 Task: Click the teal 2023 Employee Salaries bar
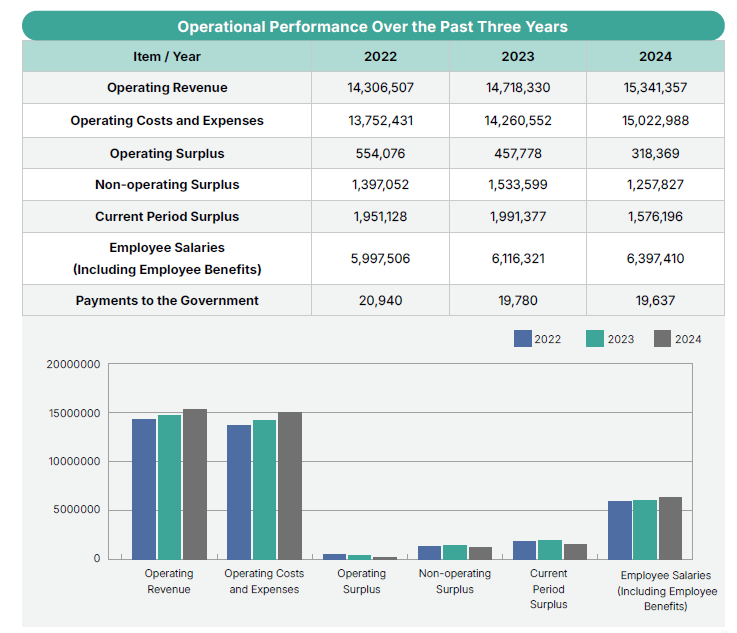645,529
